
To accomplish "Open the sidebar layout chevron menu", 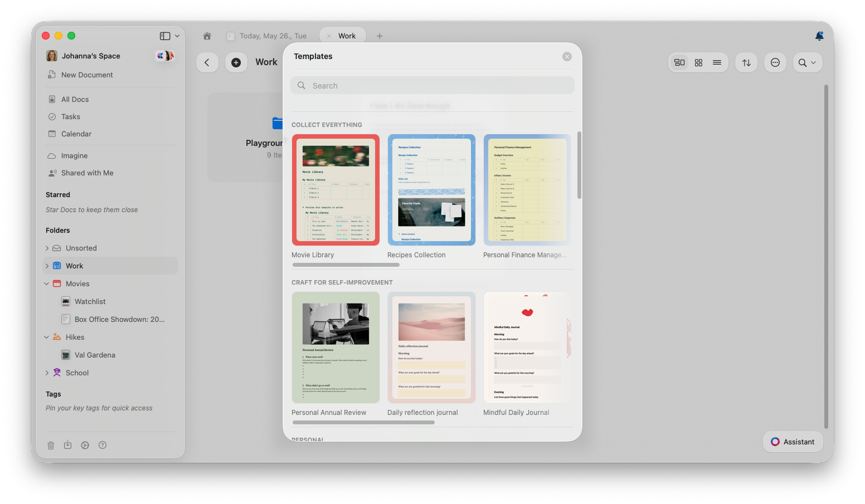I will point(177,36).
